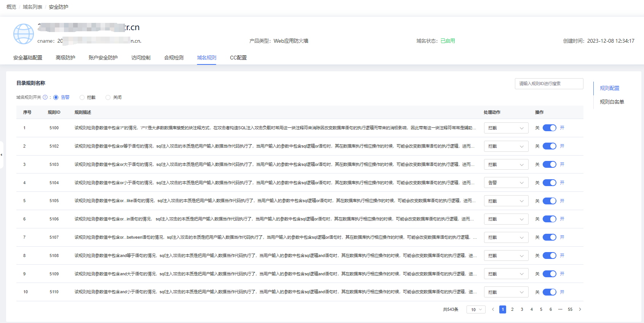Click chevron arrow in rule 5109 action box
644x323 pixels.
(521, 274)
